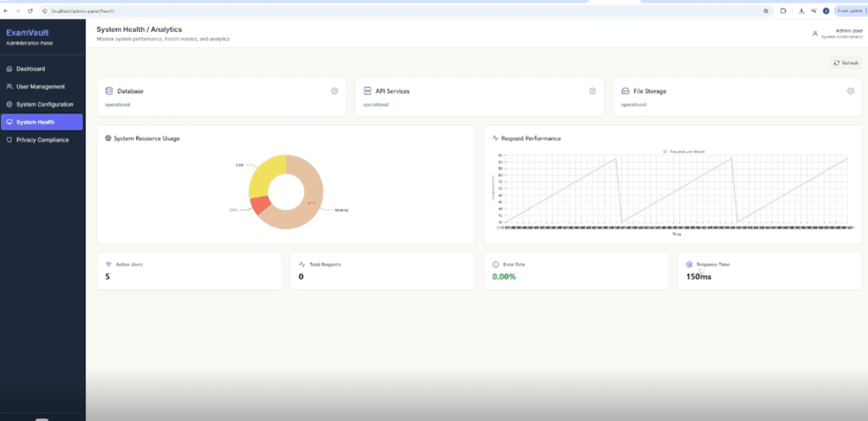The height and width of the screenshot is (421, 868).
Task: Open Privacy Compliance section
Action: pos(42,140)
